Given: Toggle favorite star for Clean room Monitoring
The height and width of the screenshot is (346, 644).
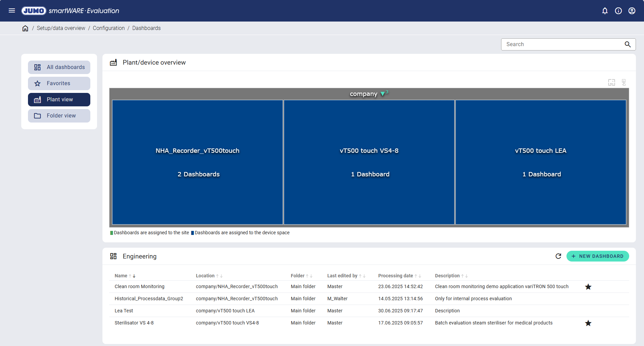Looking at the screenshot, I should pos(588,287).
